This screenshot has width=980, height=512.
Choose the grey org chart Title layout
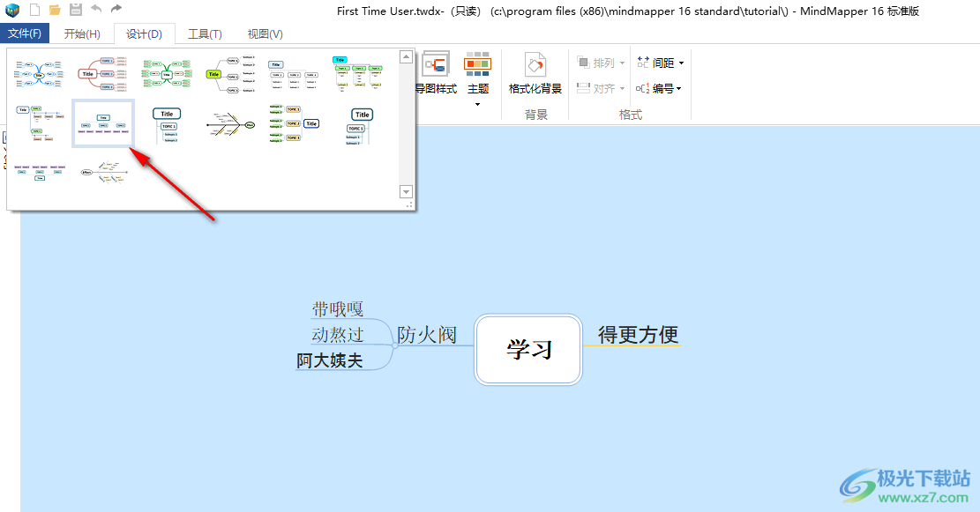(295, 74)
